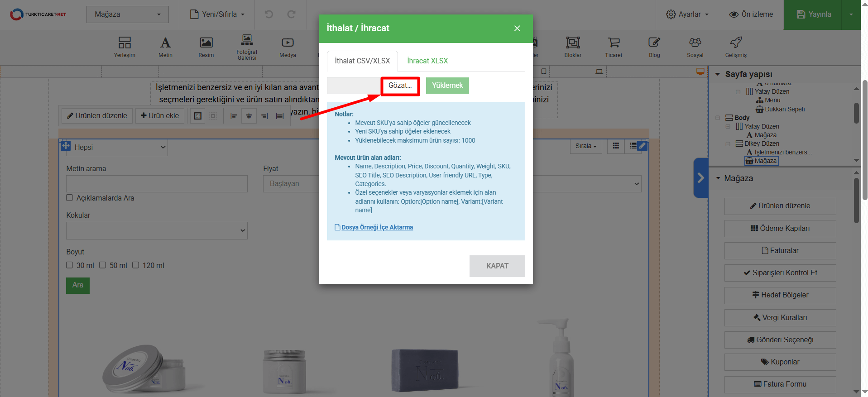Open Vergi Kuralları in the side panel
Screen dimensions: 868x397
tap(780, 318)
